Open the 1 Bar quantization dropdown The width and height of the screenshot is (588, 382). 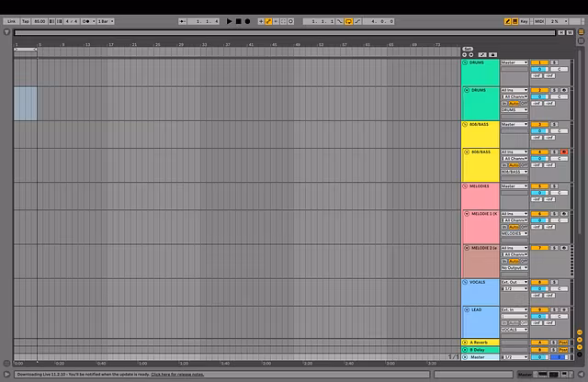[x=106, y=21]
